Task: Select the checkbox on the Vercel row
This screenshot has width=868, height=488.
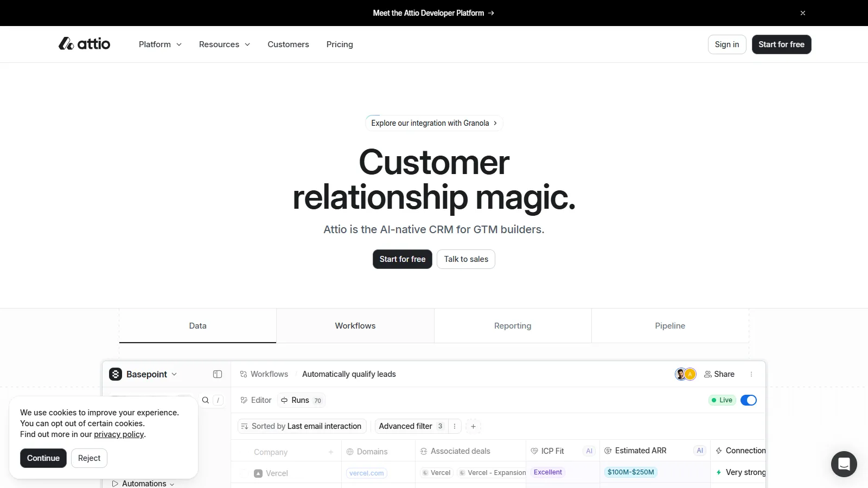Action: [x=244, y=472]
